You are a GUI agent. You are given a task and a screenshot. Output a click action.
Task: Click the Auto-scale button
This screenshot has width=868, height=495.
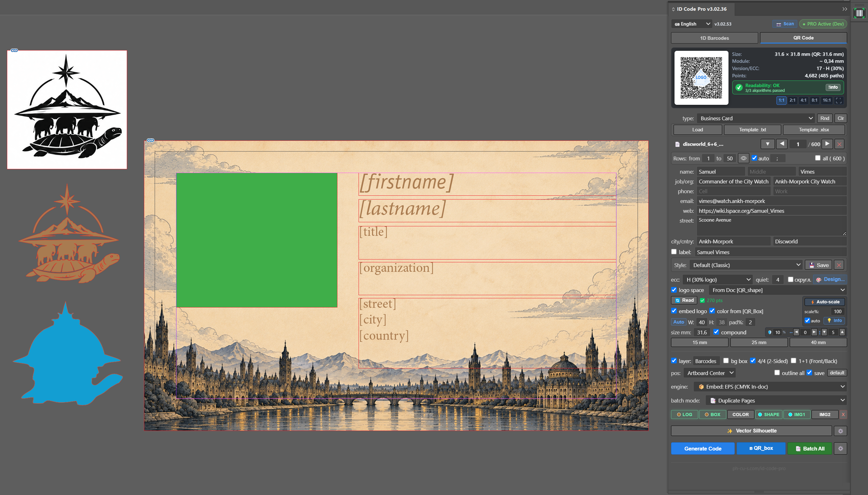824,302
